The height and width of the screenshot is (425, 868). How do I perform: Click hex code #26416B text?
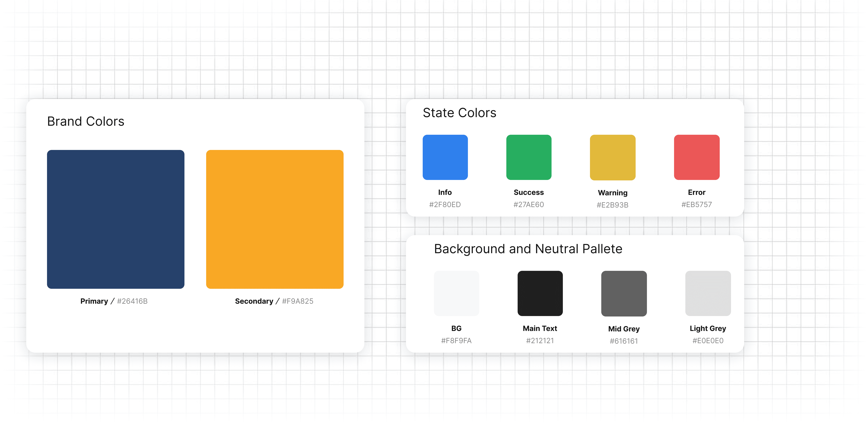[x=132, y=301]
